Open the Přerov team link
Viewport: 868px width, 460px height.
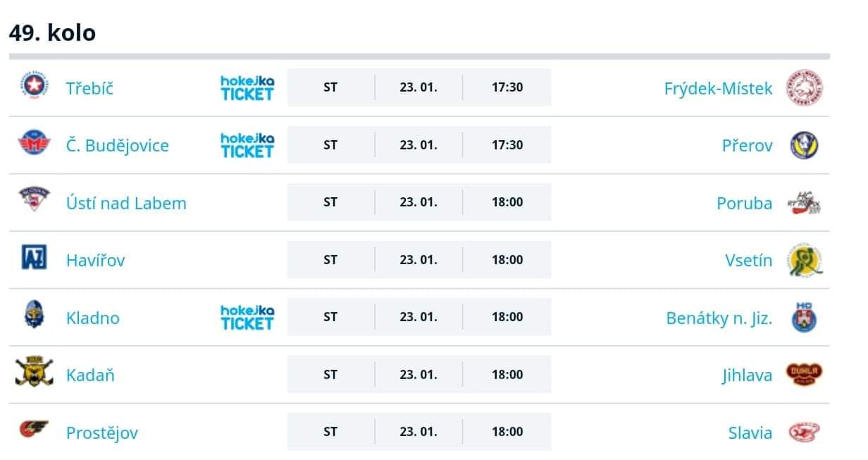pyautogui.click(x=747, y=146)
